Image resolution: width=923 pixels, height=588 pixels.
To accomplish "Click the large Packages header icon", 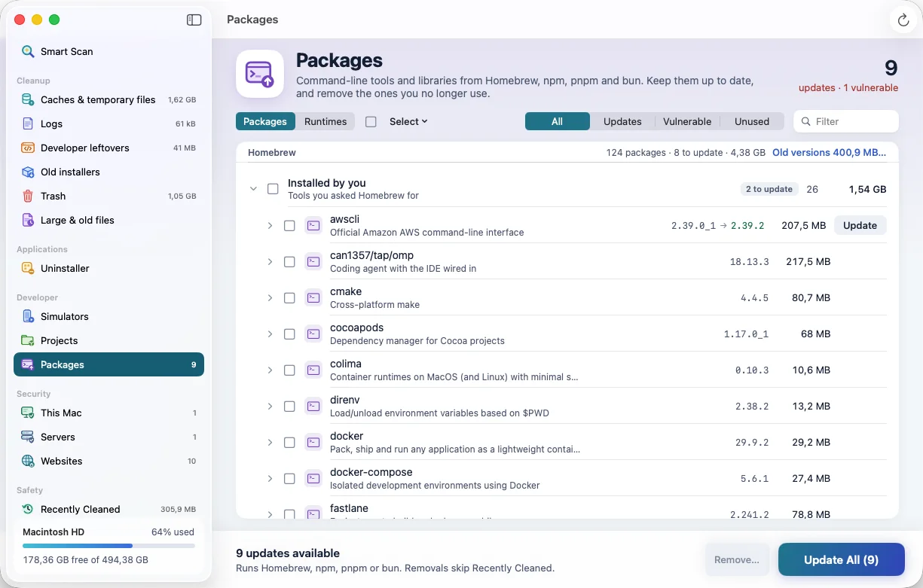I will [260, 74].
